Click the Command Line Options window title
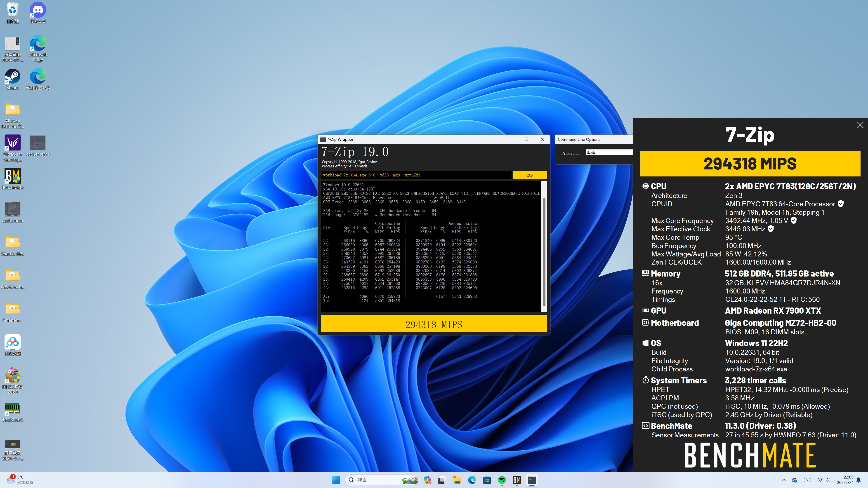This screenshot has height=488, width=868. pyautogui.click(x=579, y=139)
